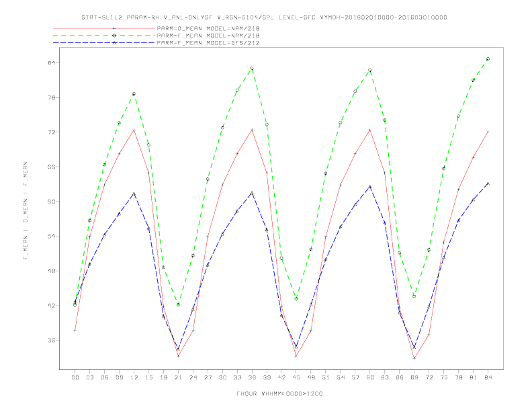The image size is (532, 411).
Task: Click the x-axis tick label 06
Action: coord(105,377)
